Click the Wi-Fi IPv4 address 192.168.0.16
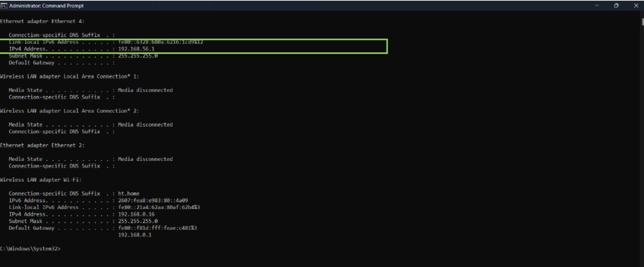The width and height of the screenshot is (644, 267). pyautogui.click(x=136, y=214)
